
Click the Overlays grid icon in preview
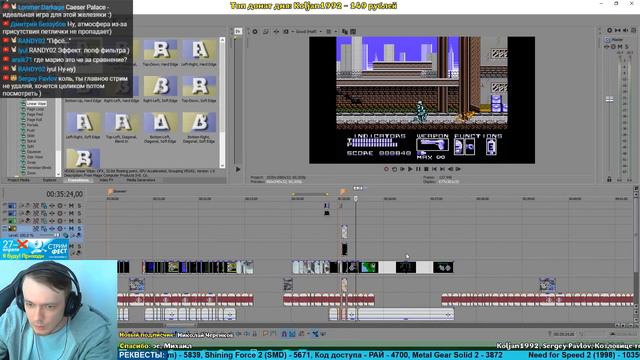329,31
